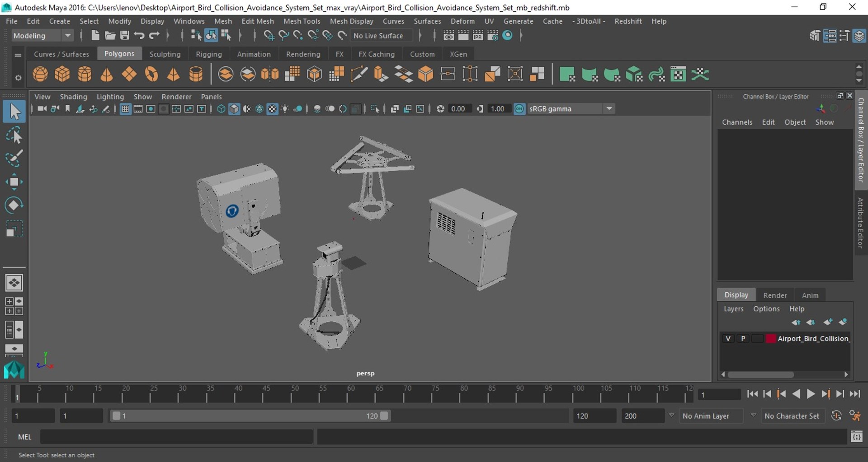Activate the Rotate tool
This screenshot has height=462, width=868.
[x=14, y=205]
